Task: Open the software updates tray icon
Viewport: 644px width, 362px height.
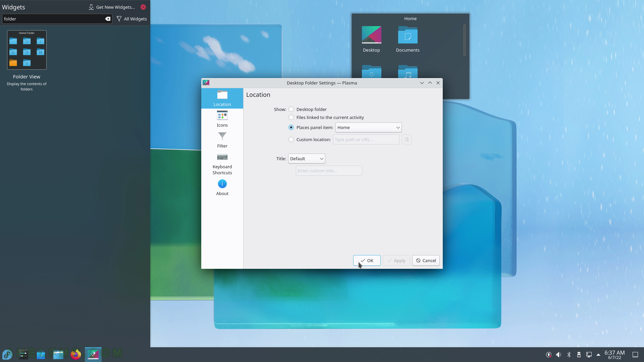Action: 549,354
